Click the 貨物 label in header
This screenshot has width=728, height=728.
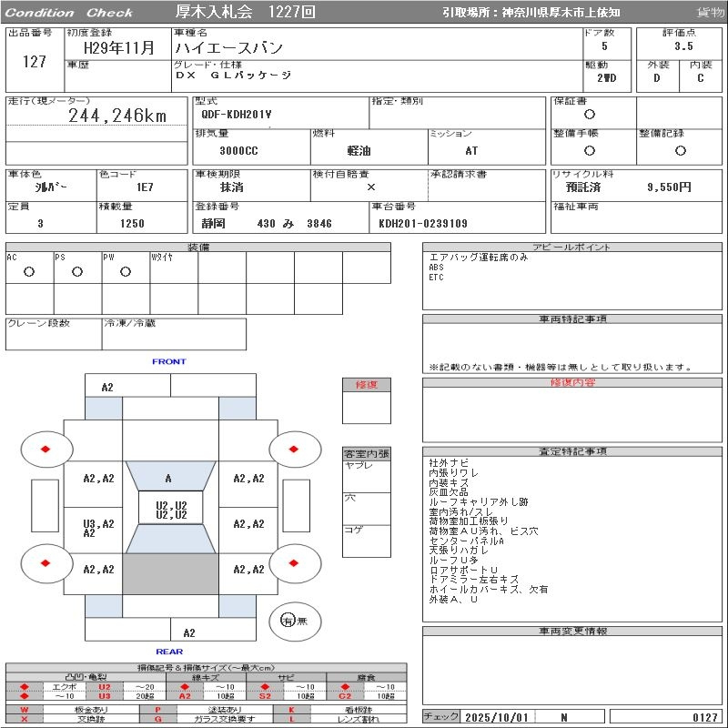tap(710, 13)
